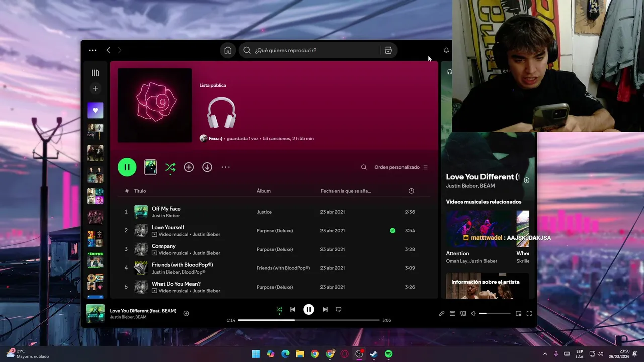Download the playlist
This screenshot has width=644, height=362.
click(207, 167)
